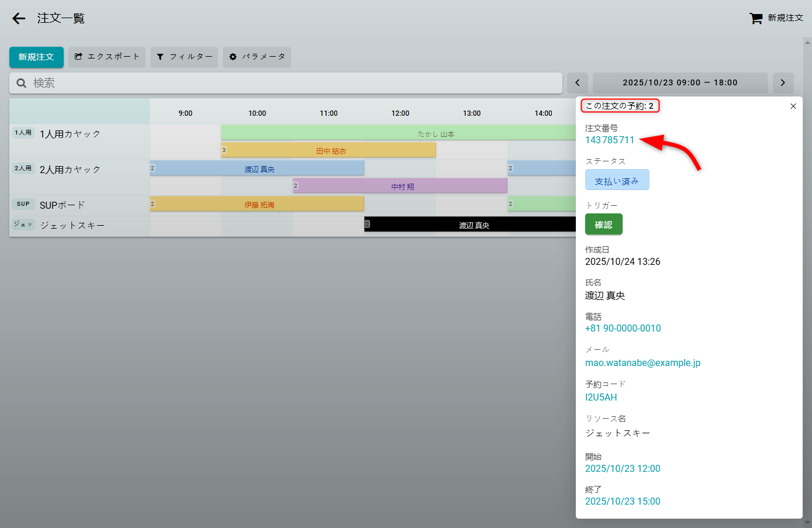The height and width of the screenshot is (528, 812).
Task: Click the 9:00 time header
Action: point(185,113)
